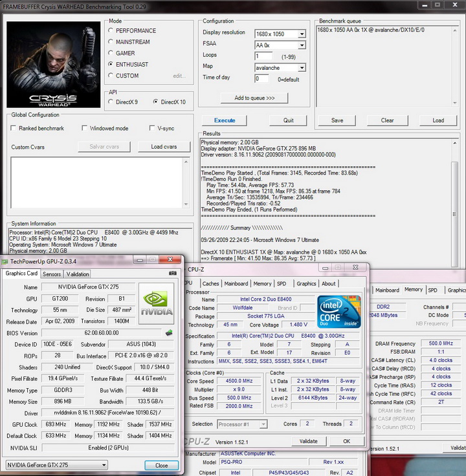Viewport: 466px width, 476px height.
Task: Click the Clear queue button
Action: click(x=387, y=120)
